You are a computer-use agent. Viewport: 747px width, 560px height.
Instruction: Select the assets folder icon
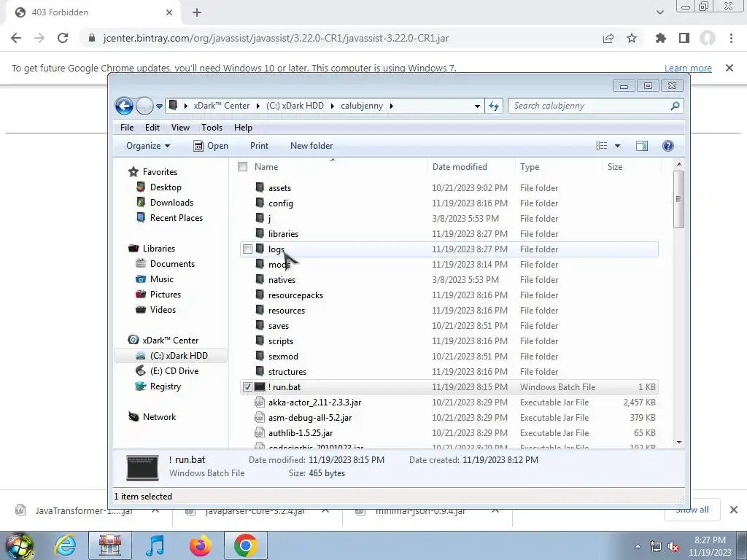(260, 187)
